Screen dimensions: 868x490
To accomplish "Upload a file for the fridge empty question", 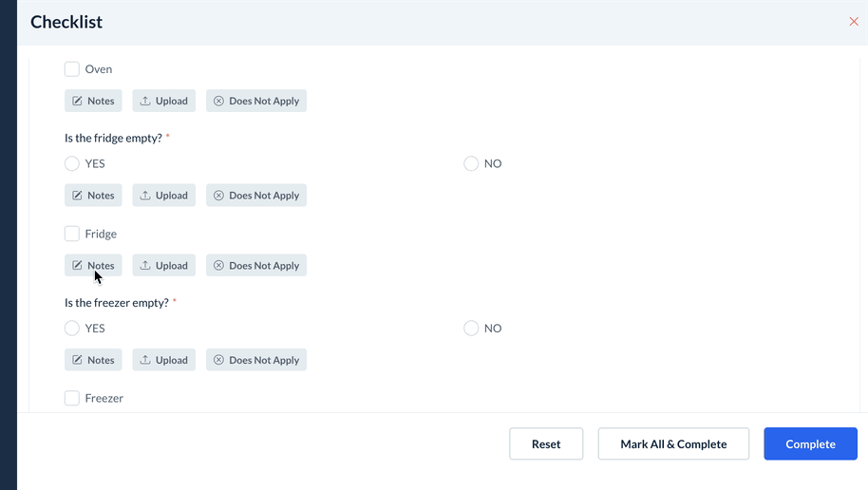I will click(x=163, y=196).
